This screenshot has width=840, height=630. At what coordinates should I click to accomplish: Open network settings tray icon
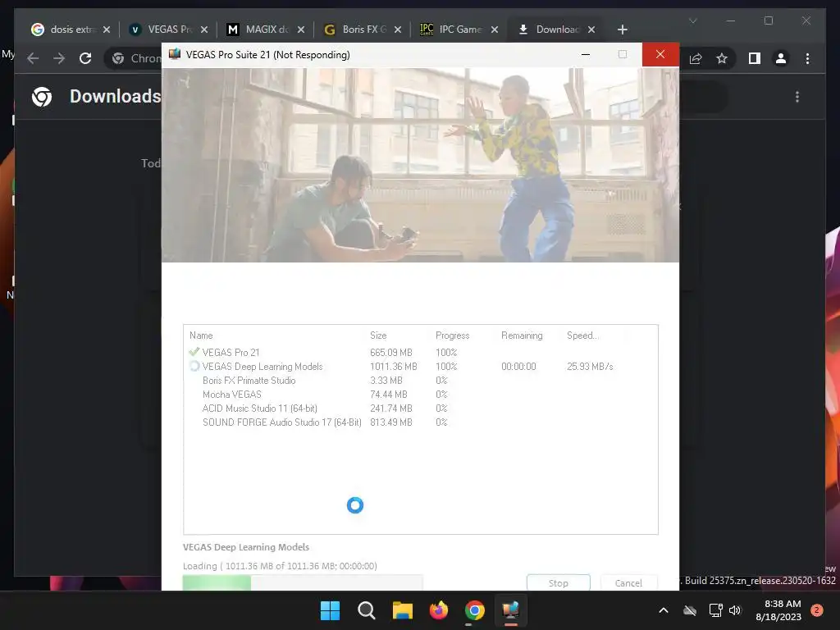(715, 610)
